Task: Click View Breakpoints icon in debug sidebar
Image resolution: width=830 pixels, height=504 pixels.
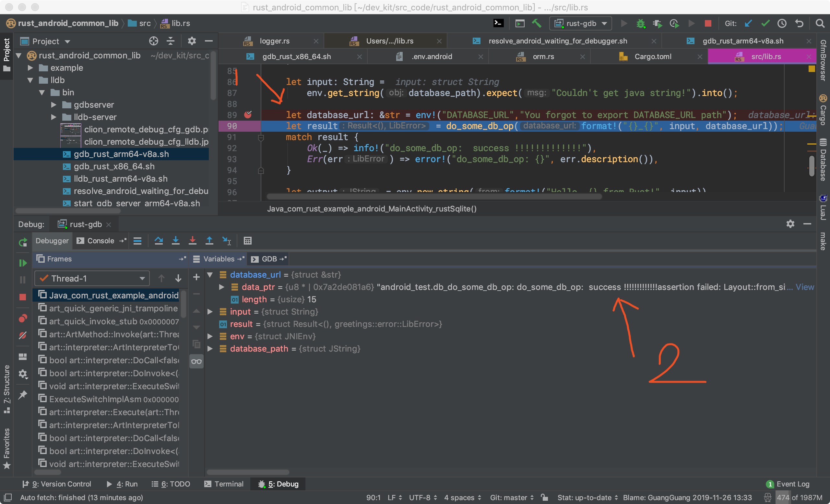Action: (23, 318)
